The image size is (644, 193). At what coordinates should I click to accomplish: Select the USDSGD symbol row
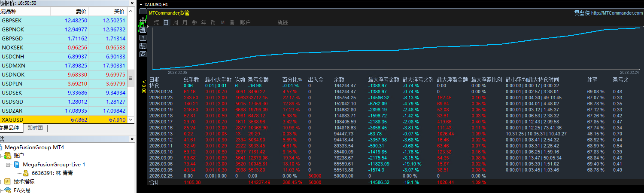coord(64,101)
